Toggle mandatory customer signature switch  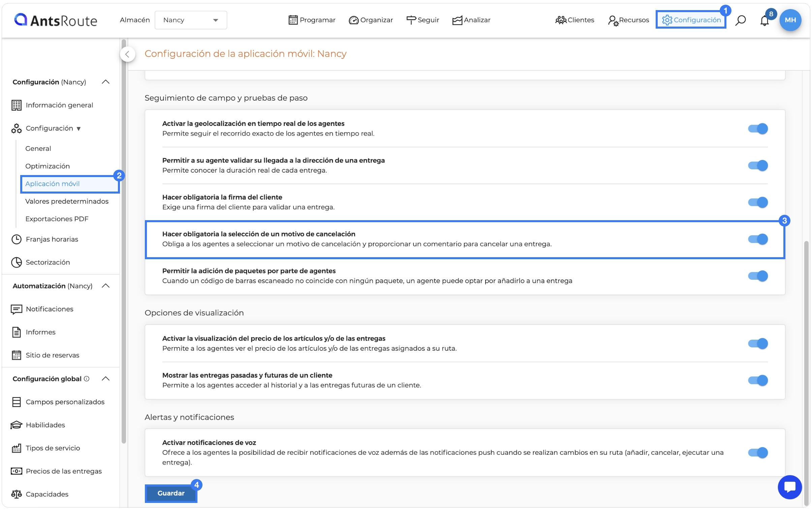(758, 202)
